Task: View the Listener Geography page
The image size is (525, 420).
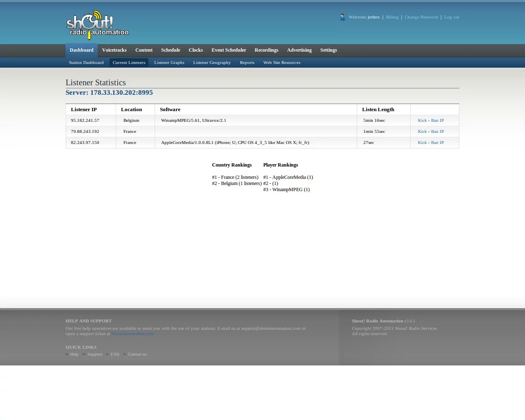Action: click(x=212, y=63)
